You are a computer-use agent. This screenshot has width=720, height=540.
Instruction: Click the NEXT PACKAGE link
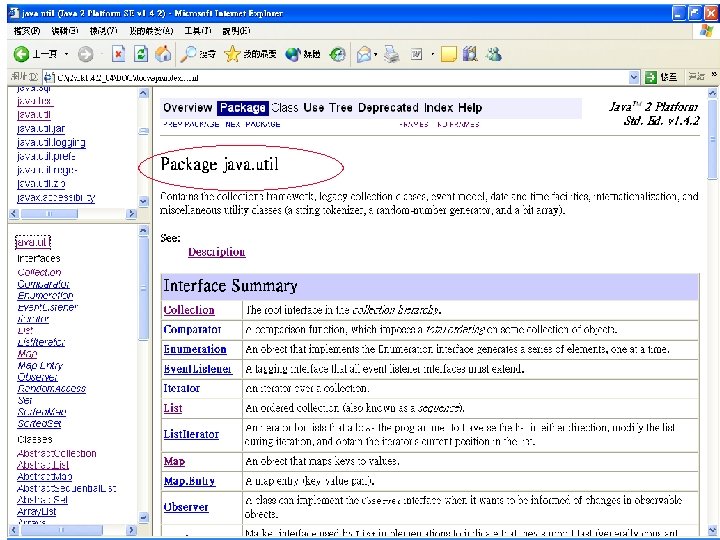pos(253,124)
